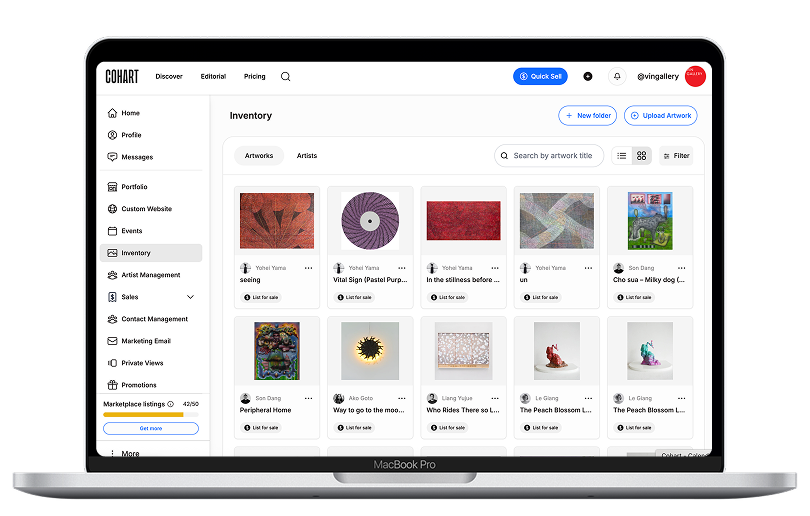Open three-dot menu for 'seeing' artwork
This screenshot has width=810, height=516.
pyautogui.click(x=308, y=268)
